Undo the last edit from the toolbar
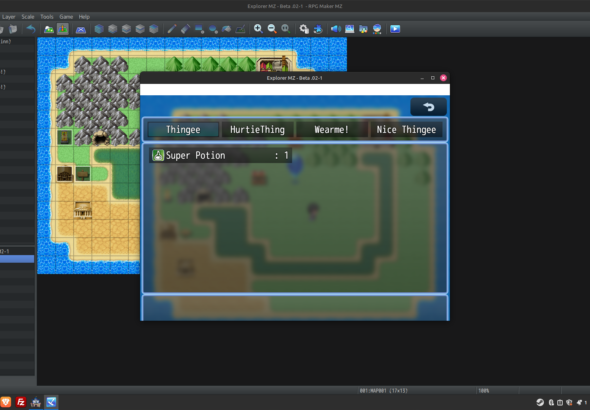This screenshot has width=590, height=410. point(31,29)
